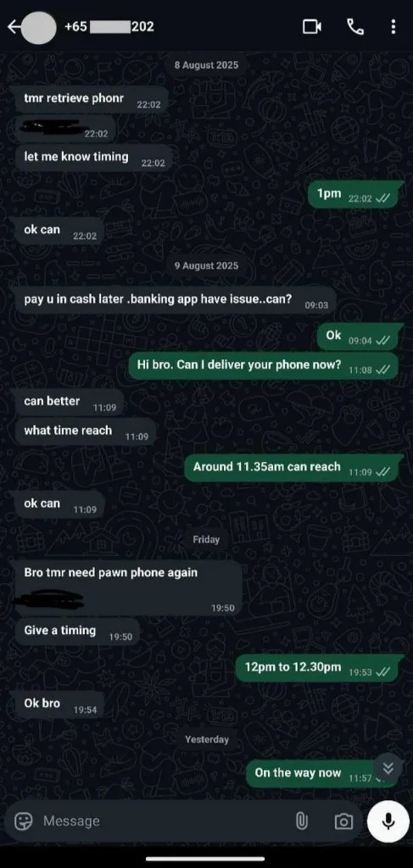Tap the "pay u in cash later" message
Image resolution: width=413 pixels, height=868 pixels.
click(176, 300)
